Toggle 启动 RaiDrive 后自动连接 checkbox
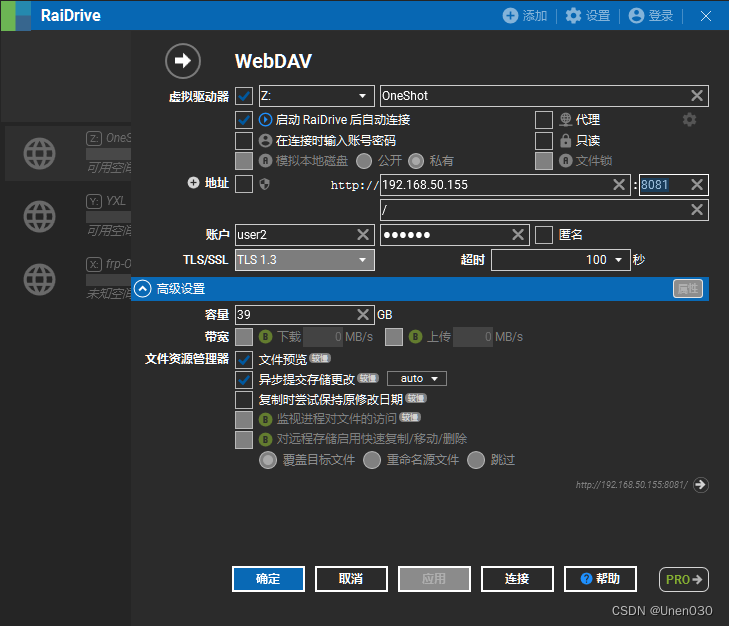729x626 pixels. (244, 120)
